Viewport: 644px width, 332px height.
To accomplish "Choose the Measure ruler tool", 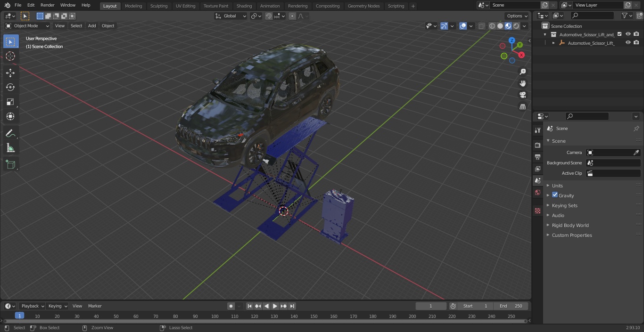I will point(10,148).
